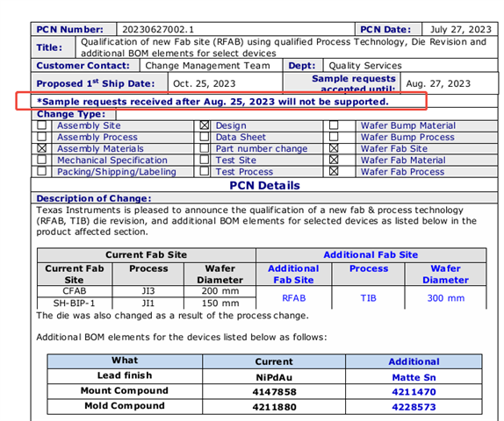Click the CFAB cell
Screen dimensions: 504x421
pos(75,291)
